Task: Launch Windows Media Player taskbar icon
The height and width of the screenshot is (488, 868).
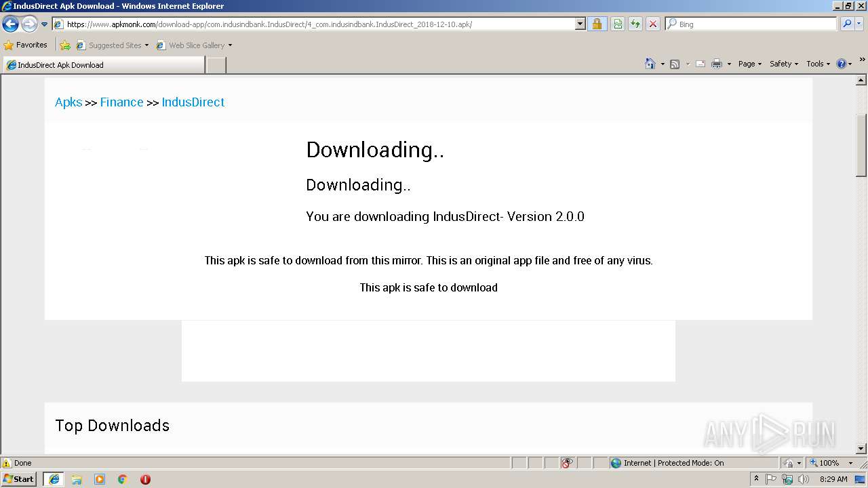Action: click(100, 479)
